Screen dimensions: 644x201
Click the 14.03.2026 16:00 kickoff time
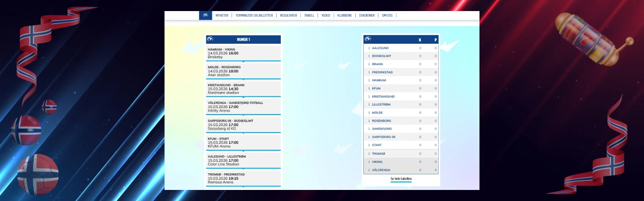[x=223, y=53]
